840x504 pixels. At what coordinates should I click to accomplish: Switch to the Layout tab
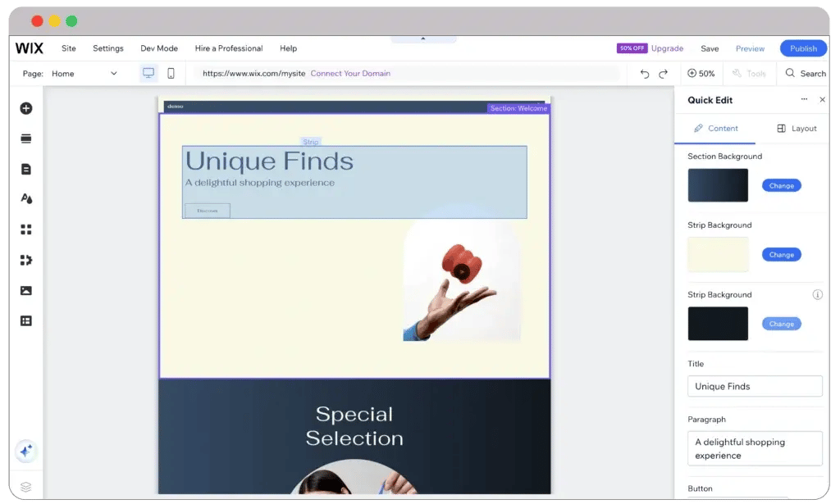797,129
